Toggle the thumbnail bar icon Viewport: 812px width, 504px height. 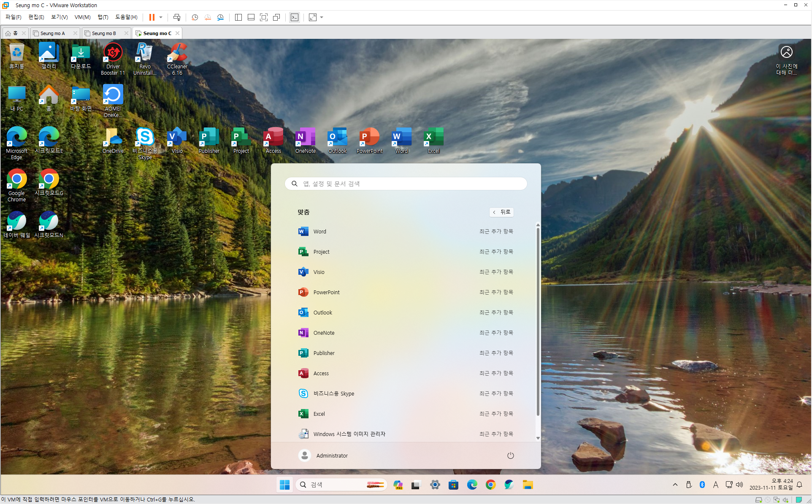tap(251, 17)
